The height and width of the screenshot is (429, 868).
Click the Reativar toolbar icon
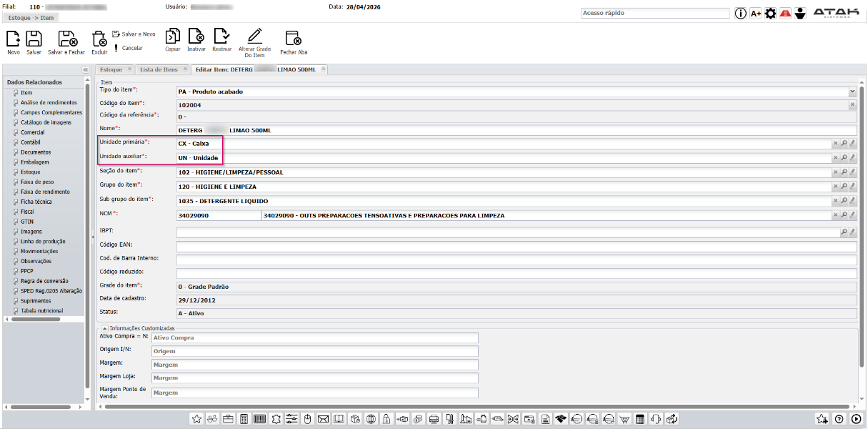coord(221,36)
